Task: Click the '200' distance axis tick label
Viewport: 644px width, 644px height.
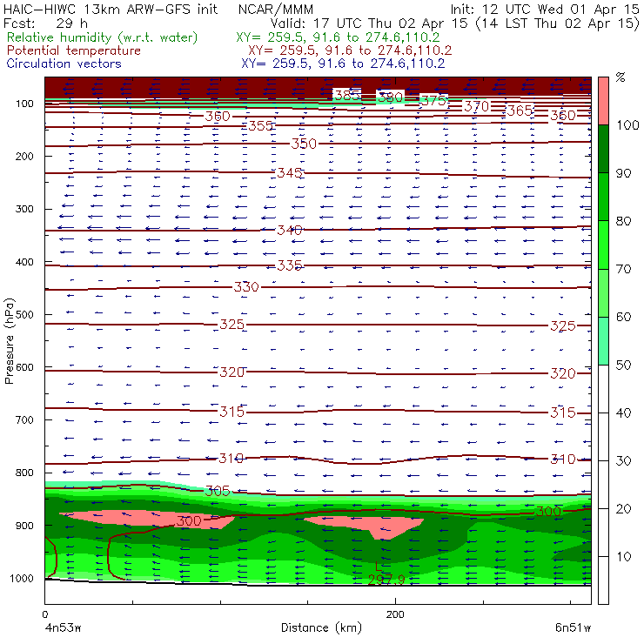Action: 395,614
